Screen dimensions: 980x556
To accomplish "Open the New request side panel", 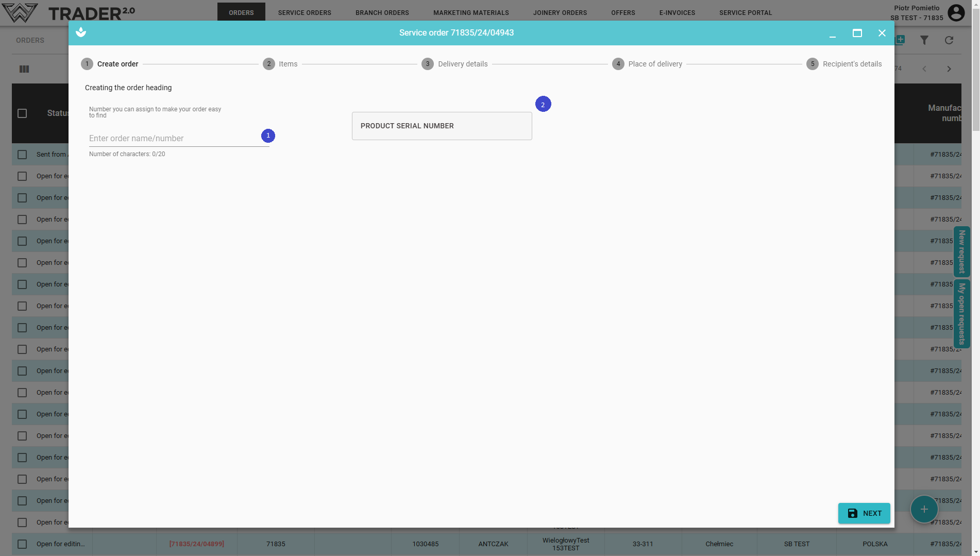I will click(x=961, y=251).
